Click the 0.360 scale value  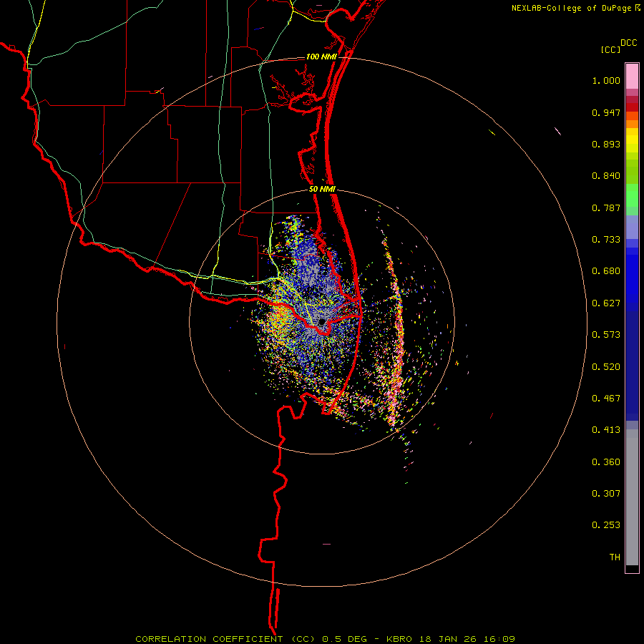pos(606,462)
